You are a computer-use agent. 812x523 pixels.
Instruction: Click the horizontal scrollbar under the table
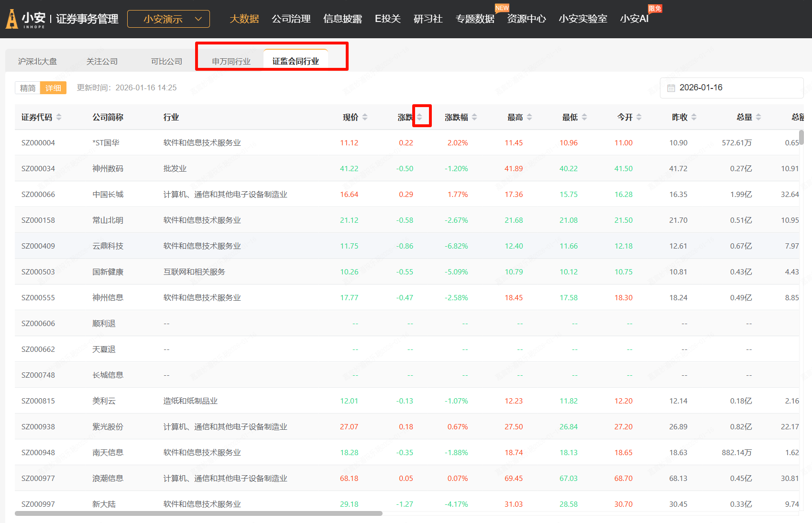(198, 513)
